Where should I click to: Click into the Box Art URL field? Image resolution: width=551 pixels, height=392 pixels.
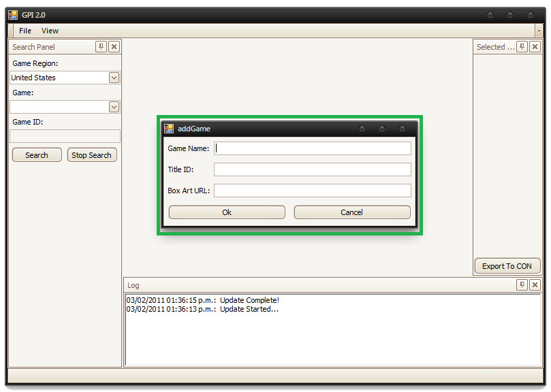tap(313, 191)
